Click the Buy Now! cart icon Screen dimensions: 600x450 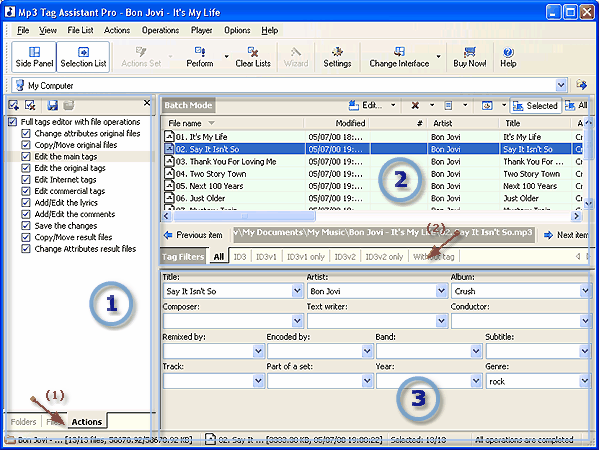click(470, 52)
